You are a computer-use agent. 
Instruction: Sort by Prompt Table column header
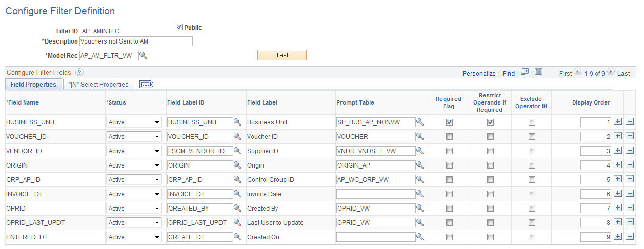point(355,102)
